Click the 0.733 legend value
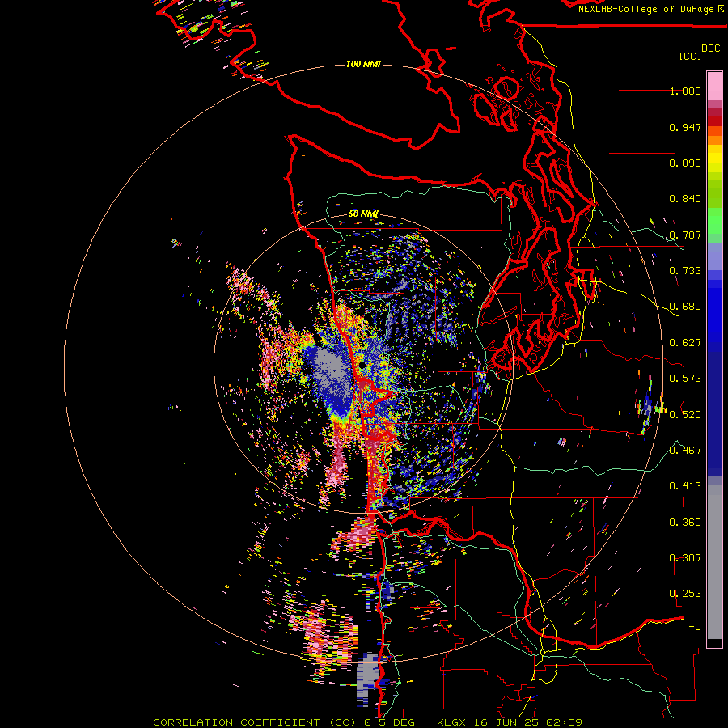The image size is (728, 728). 685,271
